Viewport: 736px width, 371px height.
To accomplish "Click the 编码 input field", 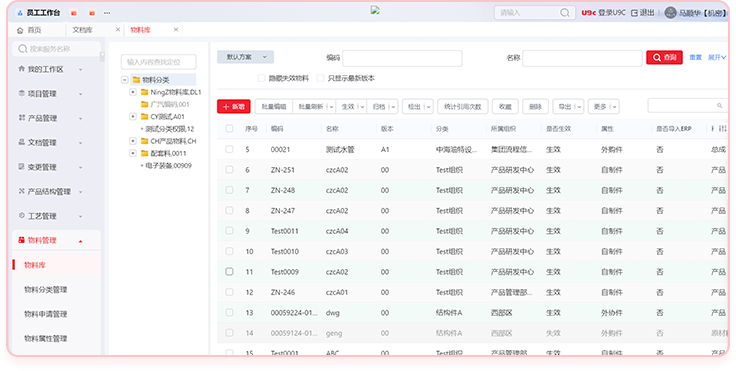I will coord(402,58).
